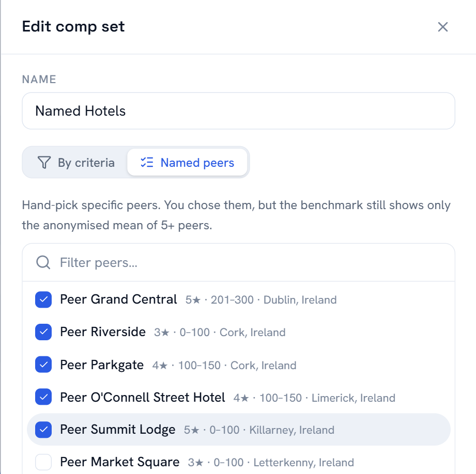The height and width of the screenshot is (474, 476).
Task: Uncheck the Peer Grand Central checkbox
Action: click(x=43, y=299)
